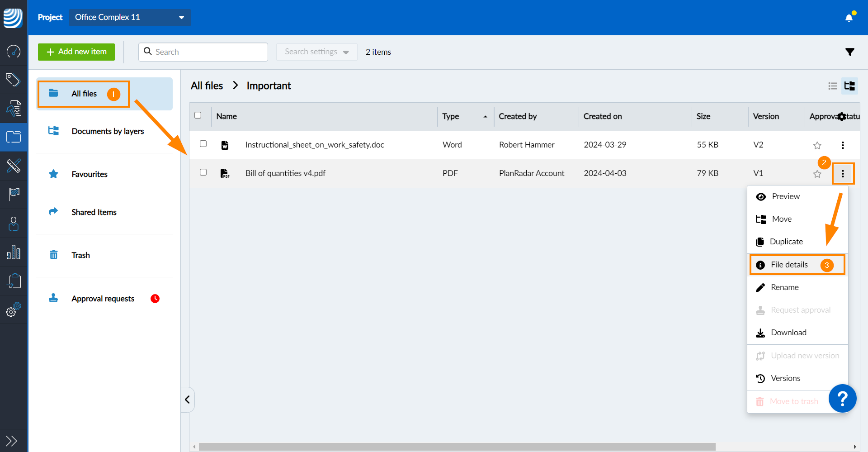Viewport: 868px width, 452px height.
Task: Open the clipboard templates icon in sidebar
Action: pyautogui.click(x=14, y=281)
